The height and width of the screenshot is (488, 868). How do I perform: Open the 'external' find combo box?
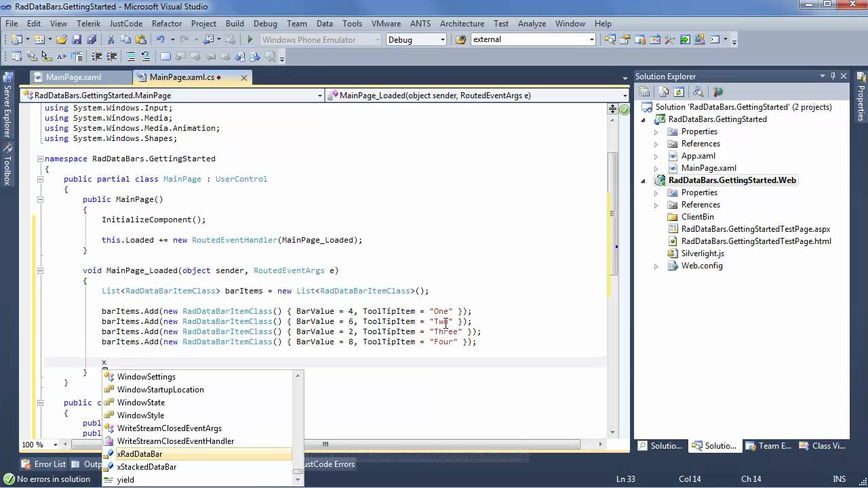[591, 39]
